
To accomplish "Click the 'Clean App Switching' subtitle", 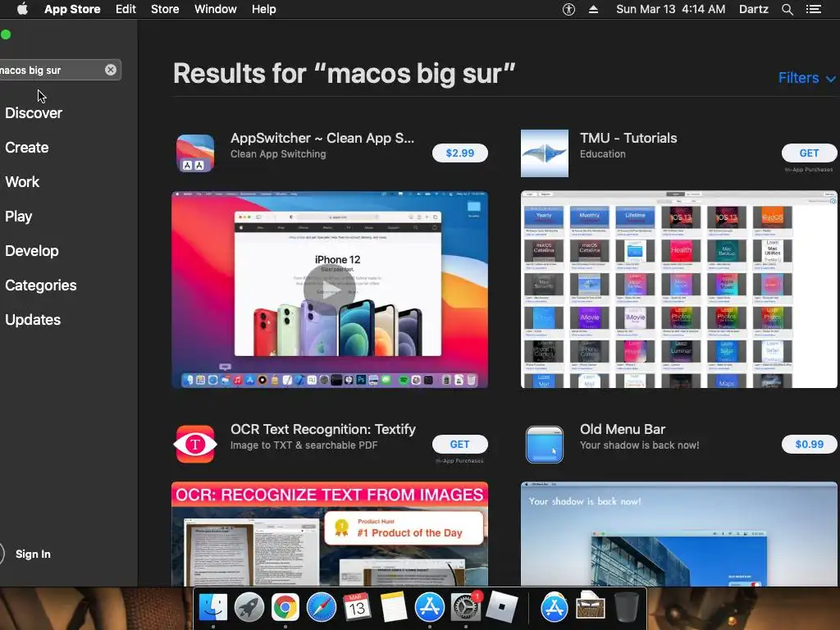I will click(278, 153).
